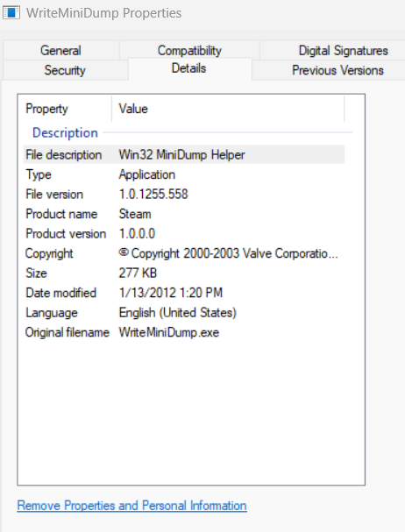Click the Value column header
Screen dimensions: 405x532
pos(228,109)
